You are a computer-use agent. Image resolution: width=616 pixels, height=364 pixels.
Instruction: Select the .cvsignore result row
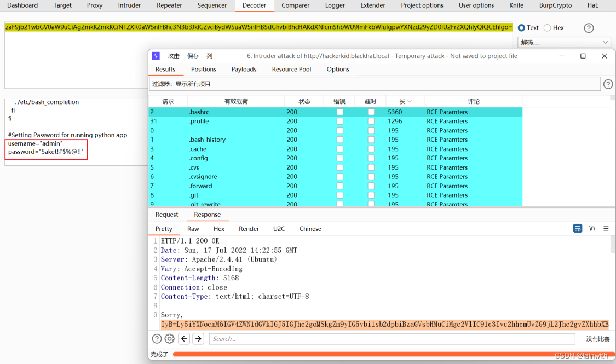tap(336, 177)
